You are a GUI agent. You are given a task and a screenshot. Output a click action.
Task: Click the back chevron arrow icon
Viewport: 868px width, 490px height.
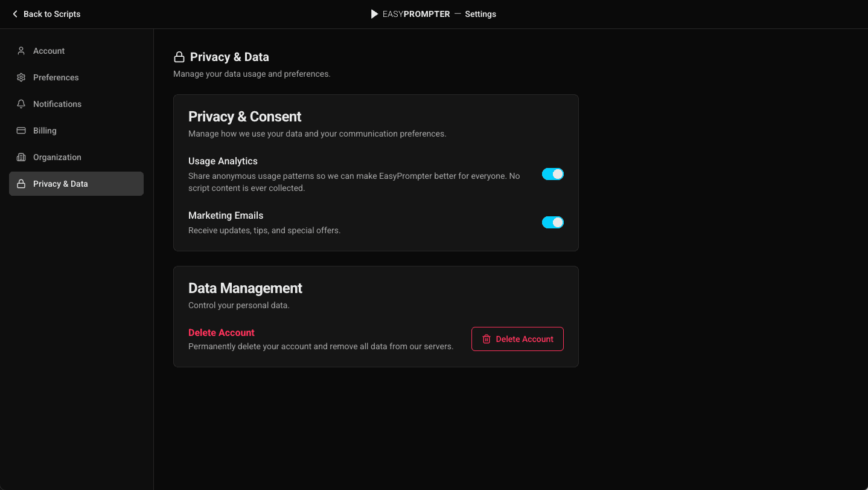[15, 14]
